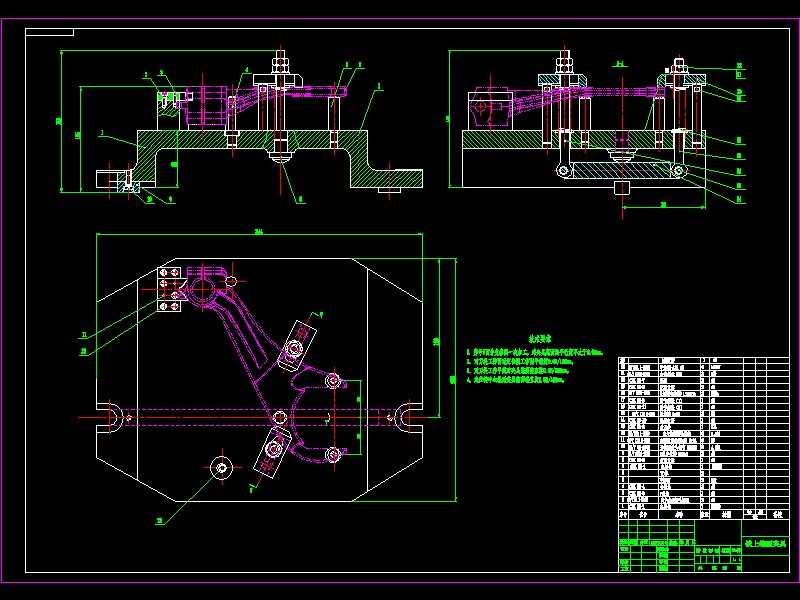This screenshot has height=600, width=800.
Task: Click the green technical requirements heading text
Action: click(x=539, y=339)
